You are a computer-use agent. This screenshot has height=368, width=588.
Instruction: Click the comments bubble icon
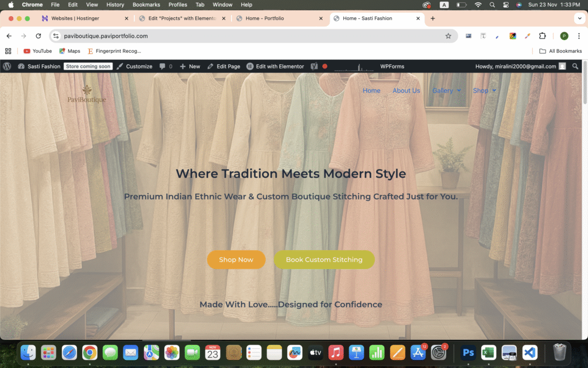(163, 66)
